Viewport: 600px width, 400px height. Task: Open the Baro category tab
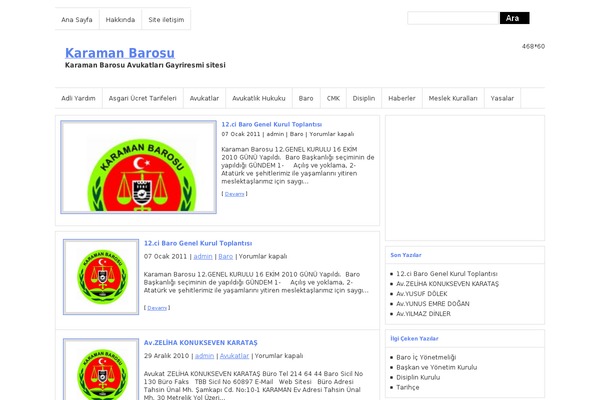click(x=306, y=98)
